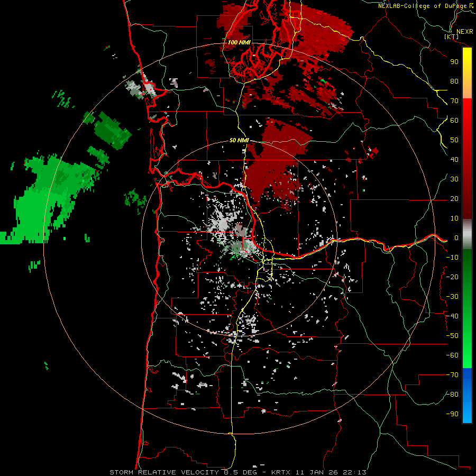Click the 10 value on velocity scale
Viewport: 476px width, 476px height.
pyautogui.click(x=454, y=218)
